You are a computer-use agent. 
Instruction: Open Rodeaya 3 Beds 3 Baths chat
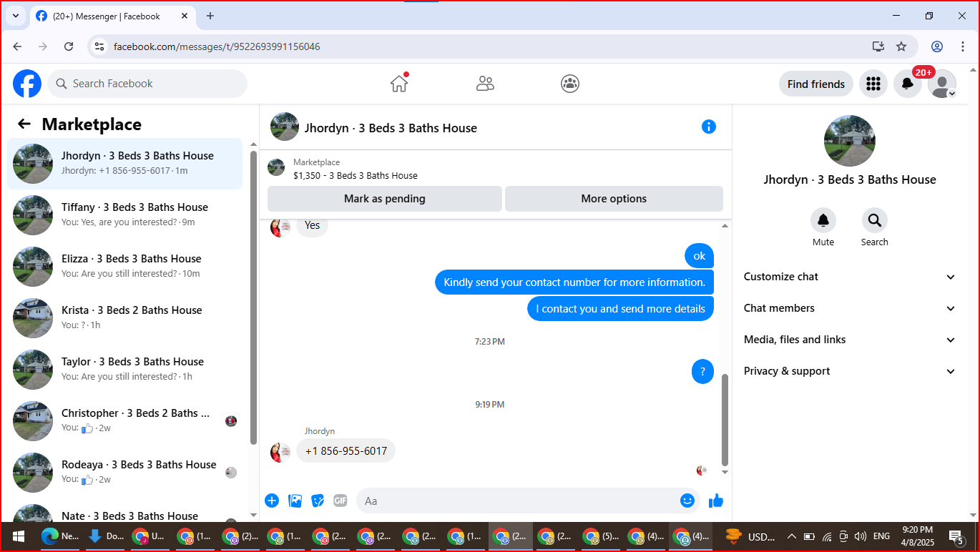125,473
